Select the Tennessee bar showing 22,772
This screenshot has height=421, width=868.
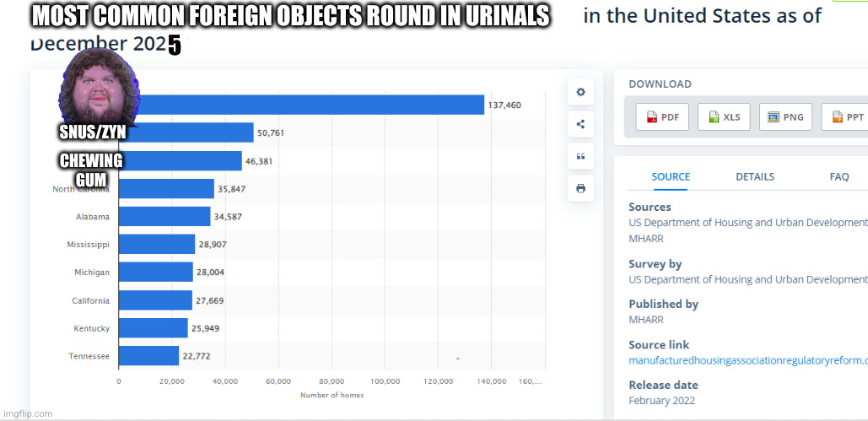[x=148, y=356]
